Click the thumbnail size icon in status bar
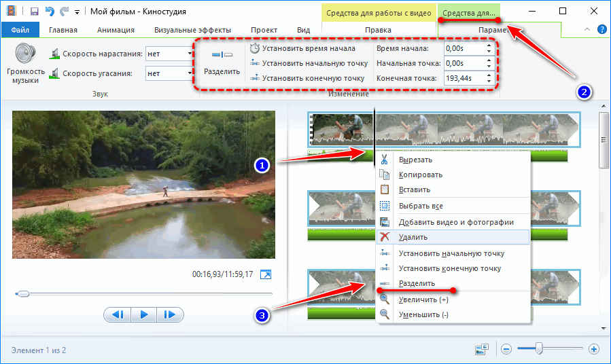 tap(483, 349)
